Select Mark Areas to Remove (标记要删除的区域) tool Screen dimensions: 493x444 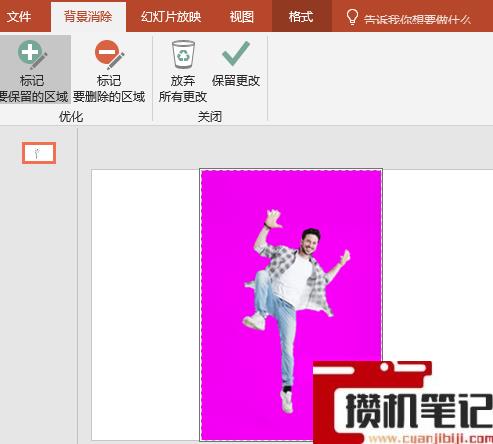point(109,70)
